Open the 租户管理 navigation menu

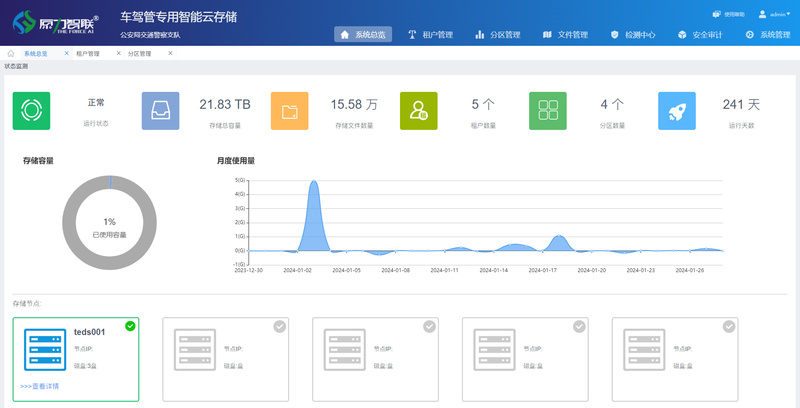[431, 35]
